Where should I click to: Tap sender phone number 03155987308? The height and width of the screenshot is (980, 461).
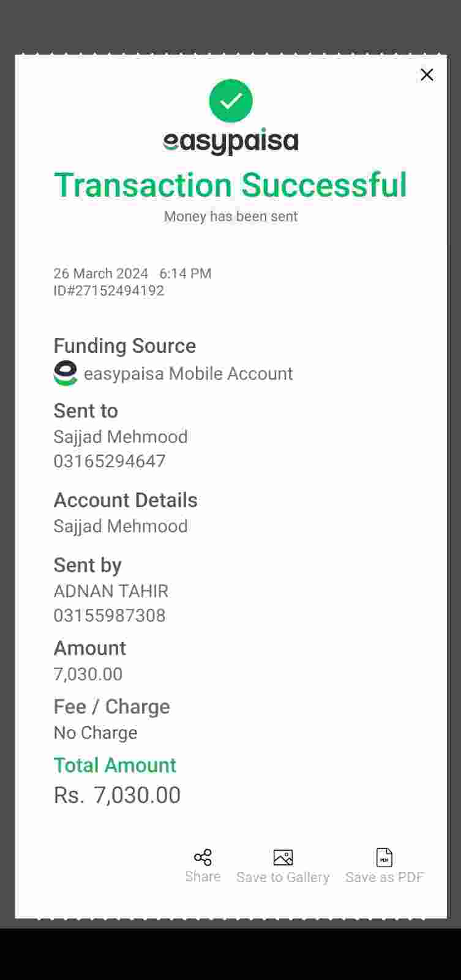[110, 615]
